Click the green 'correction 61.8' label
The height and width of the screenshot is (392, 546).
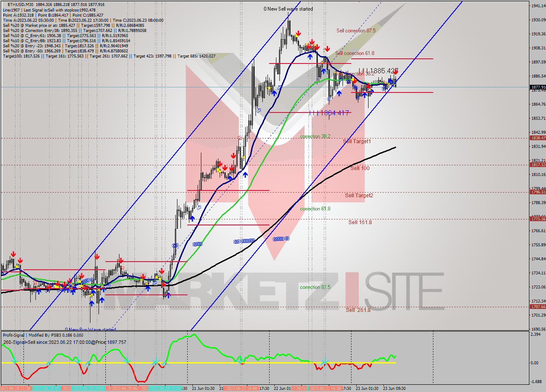[315, 209]
